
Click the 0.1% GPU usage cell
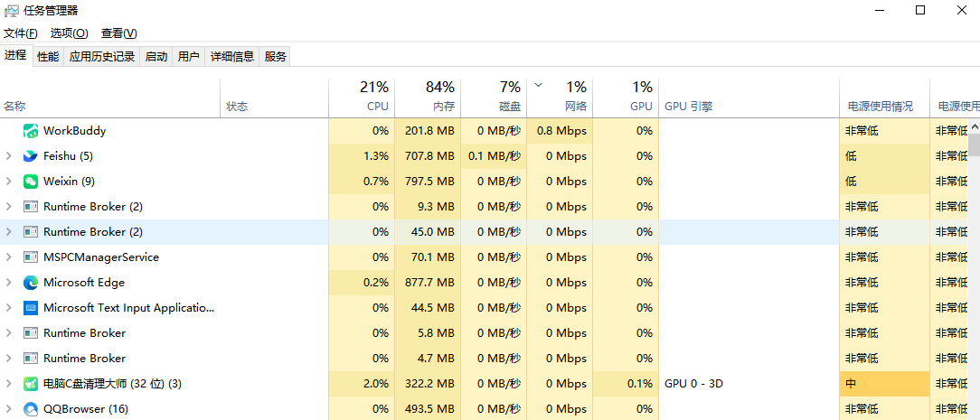coord(626,384)
